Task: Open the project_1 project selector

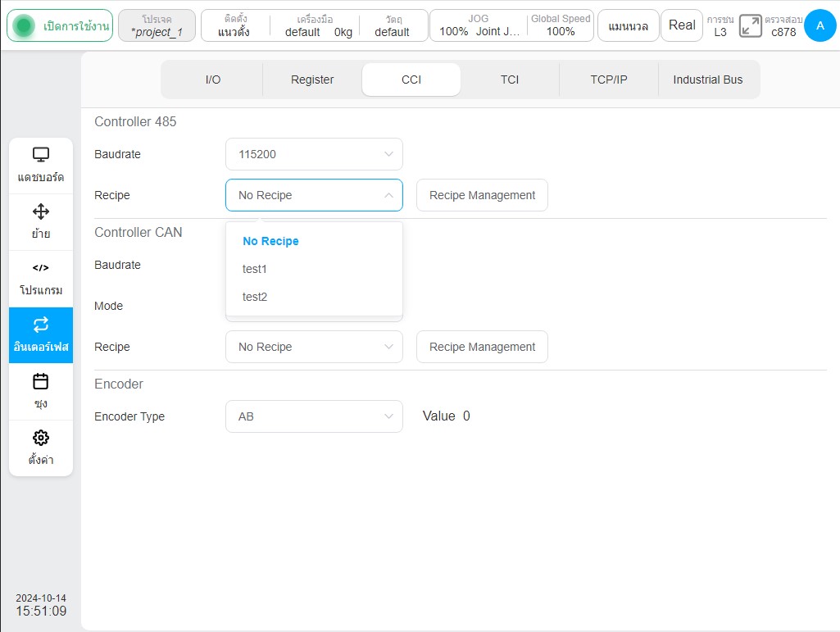Action: tap(157, 25)
